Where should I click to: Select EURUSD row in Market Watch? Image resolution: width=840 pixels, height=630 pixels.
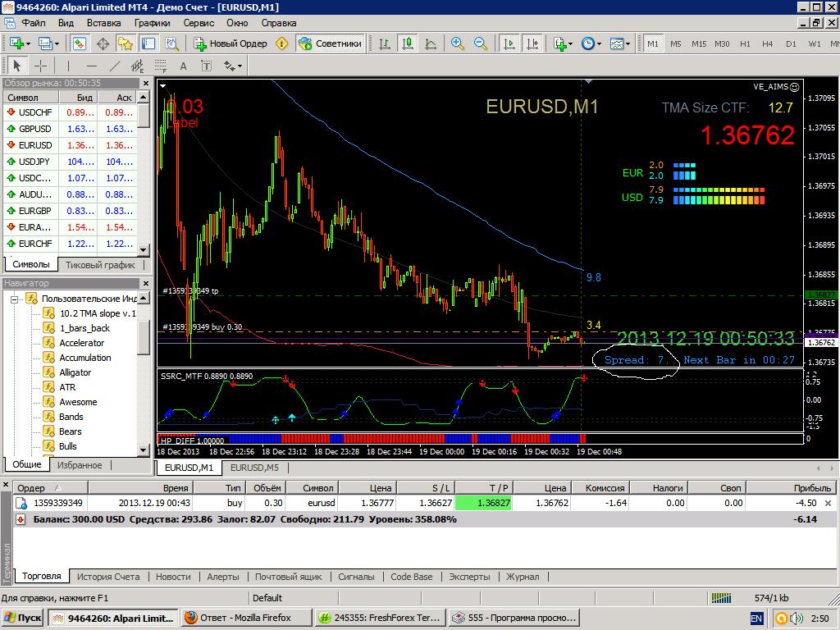tap(70, 145)
